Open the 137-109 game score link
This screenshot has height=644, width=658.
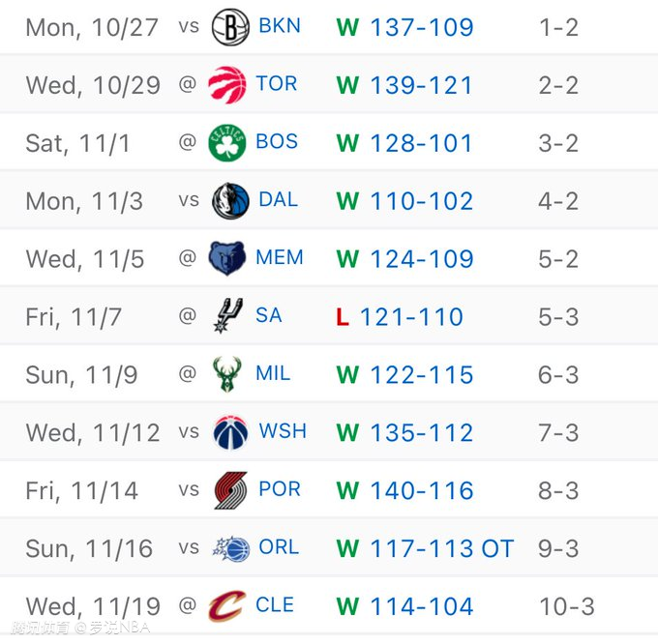[x=421, y=27]
